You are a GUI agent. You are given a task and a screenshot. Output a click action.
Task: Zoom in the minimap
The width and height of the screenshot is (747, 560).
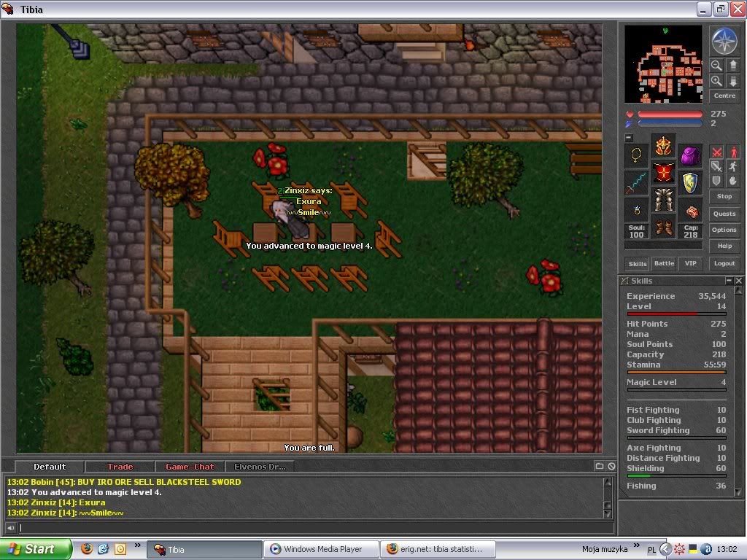click(716, 81)
